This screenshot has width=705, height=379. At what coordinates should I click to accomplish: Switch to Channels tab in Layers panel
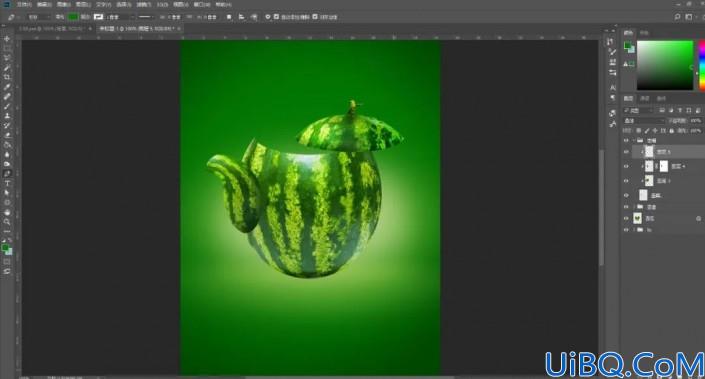645,98
